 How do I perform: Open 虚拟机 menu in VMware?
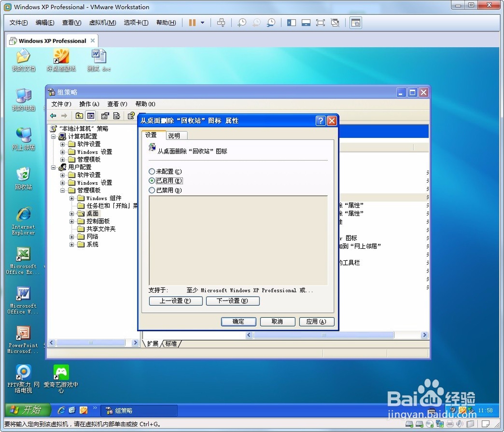(102, 23)
